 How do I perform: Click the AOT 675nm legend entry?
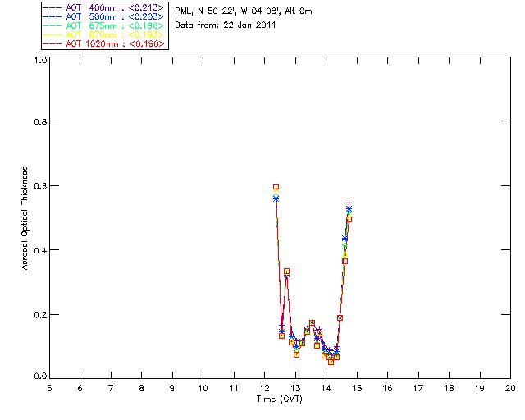[103, 25]
